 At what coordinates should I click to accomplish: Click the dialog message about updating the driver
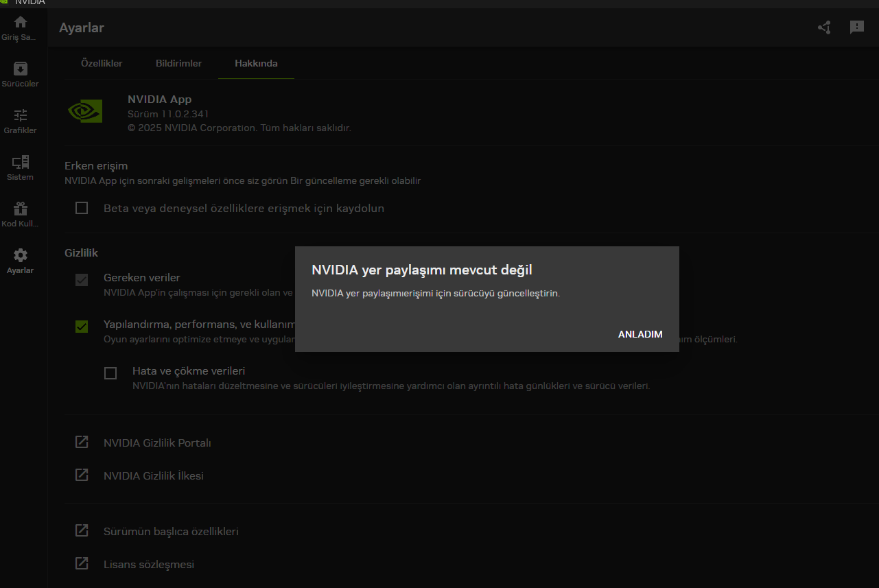(x=436, y=293)
